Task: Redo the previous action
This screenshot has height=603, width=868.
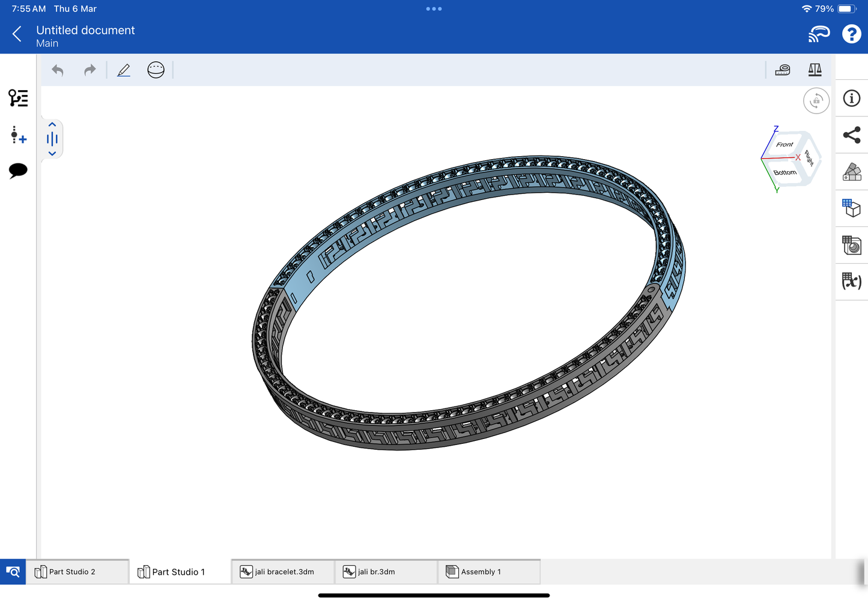Action: point(90,70)
